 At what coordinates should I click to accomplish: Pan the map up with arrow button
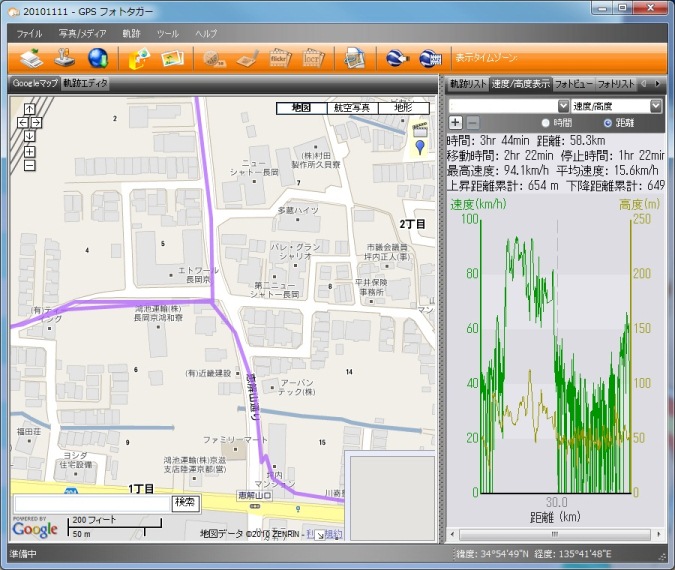[29, 109]
